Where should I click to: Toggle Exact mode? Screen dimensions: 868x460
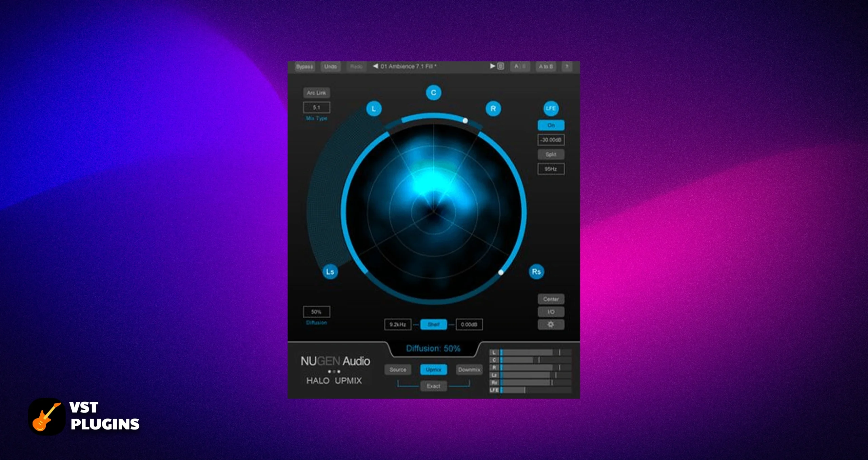click(433, 386)
